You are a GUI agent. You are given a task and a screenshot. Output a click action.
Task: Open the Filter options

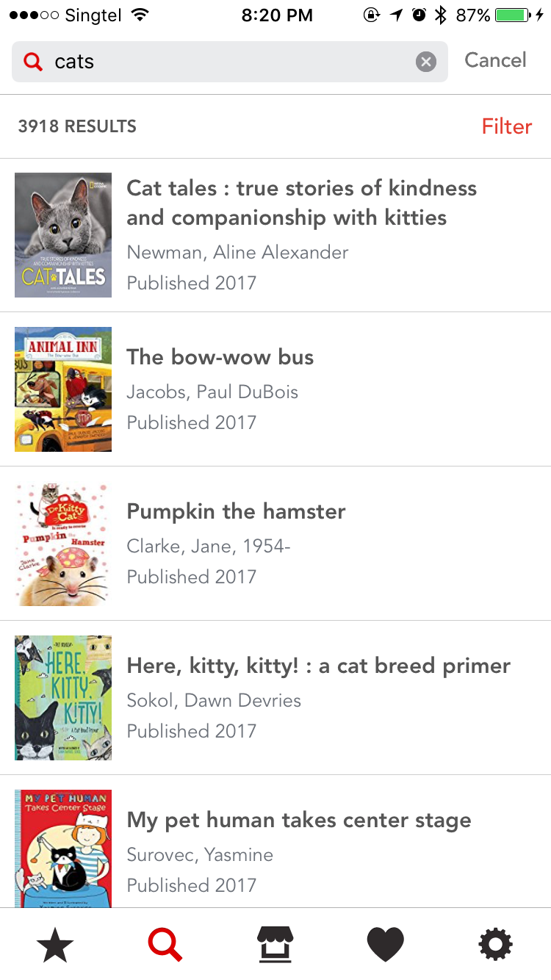click(506, 126)
